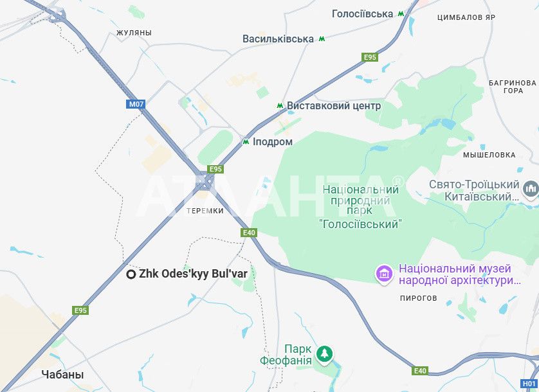
Task: Click the E95 badge near Голосіївська
Action: 370,57
